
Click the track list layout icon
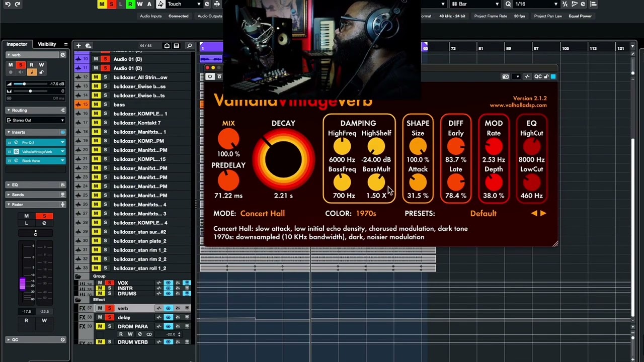coord(176,46)
